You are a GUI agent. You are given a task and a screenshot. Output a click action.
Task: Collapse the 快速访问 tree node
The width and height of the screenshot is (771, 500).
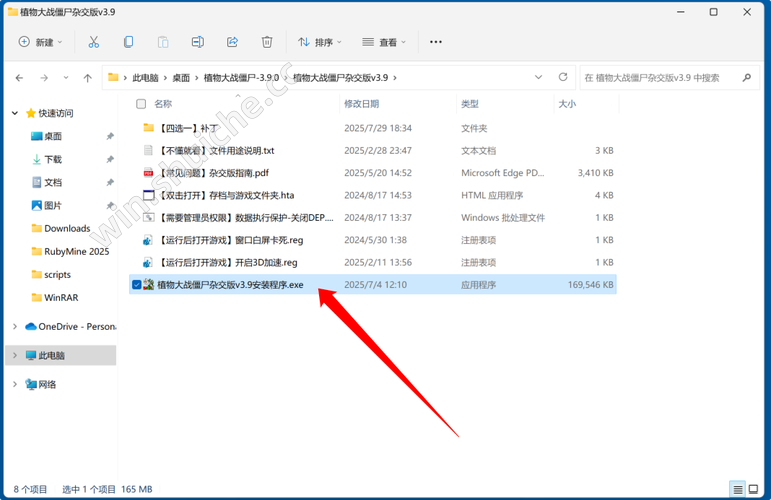(15, 113)
